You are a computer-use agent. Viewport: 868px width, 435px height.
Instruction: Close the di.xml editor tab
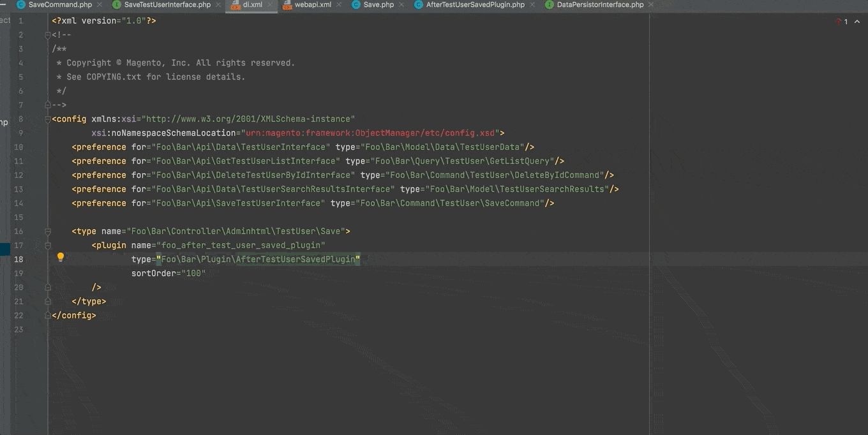[x=269, y=5]
